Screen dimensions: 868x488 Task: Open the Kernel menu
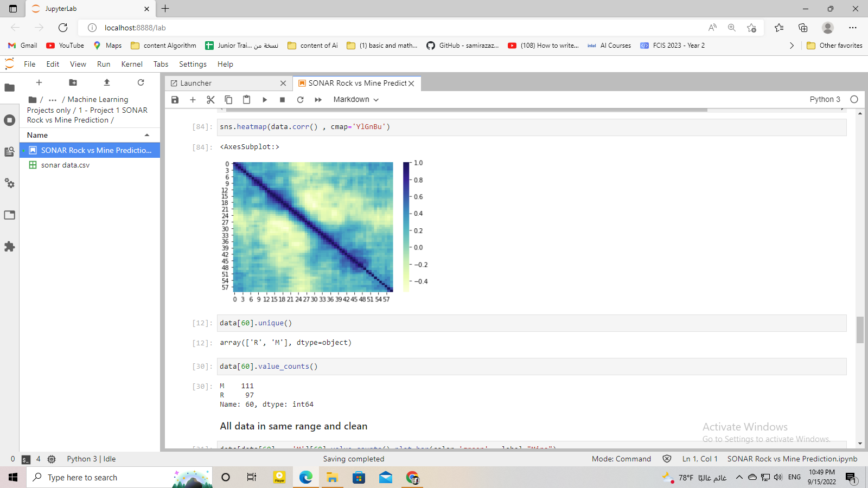tap(131, 64)
